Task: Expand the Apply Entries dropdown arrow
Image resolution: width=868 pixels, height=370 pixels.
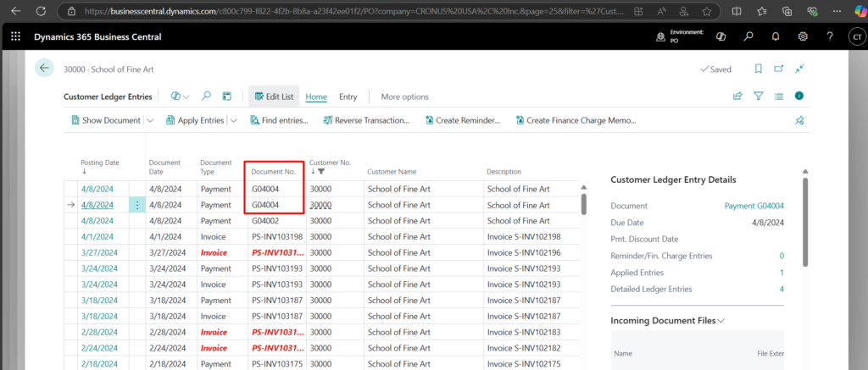Action: 233,120
